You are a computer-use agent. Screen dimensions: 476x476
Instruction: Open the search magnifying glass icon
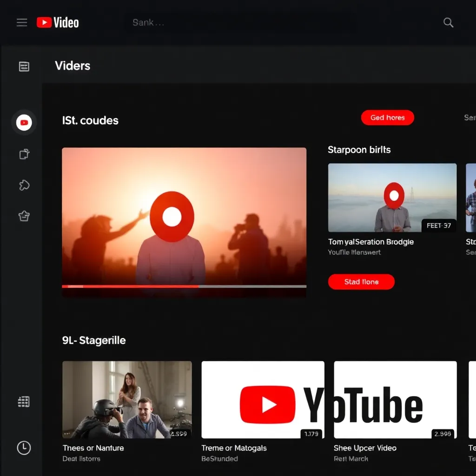[x=448, y=22]
